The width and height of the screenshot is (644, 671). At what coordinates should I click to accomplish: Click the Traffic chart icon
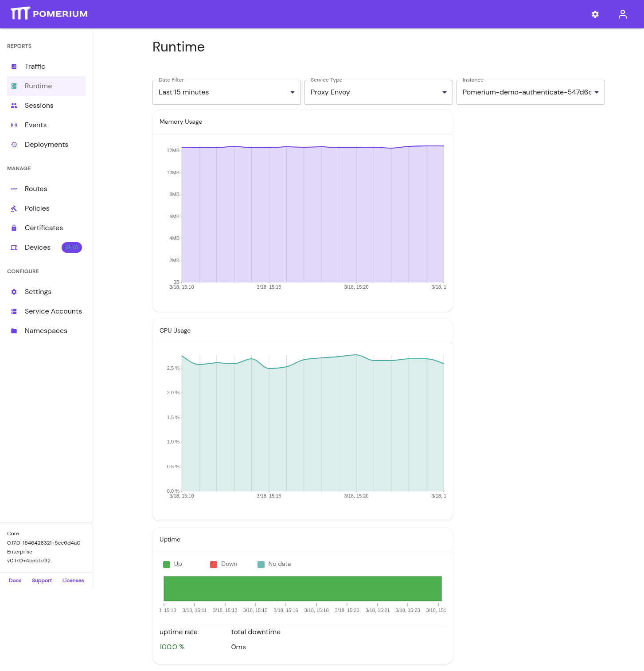coord(14,67)
